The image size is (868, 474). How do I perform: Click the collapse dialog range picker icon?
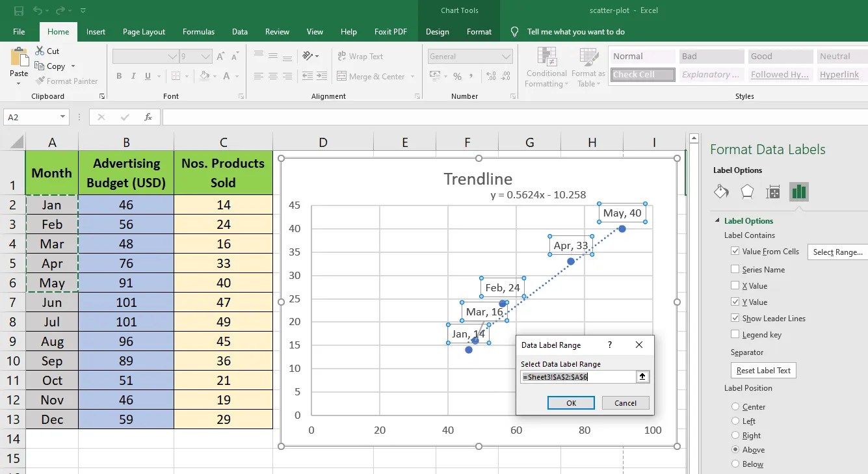[643, 377]
